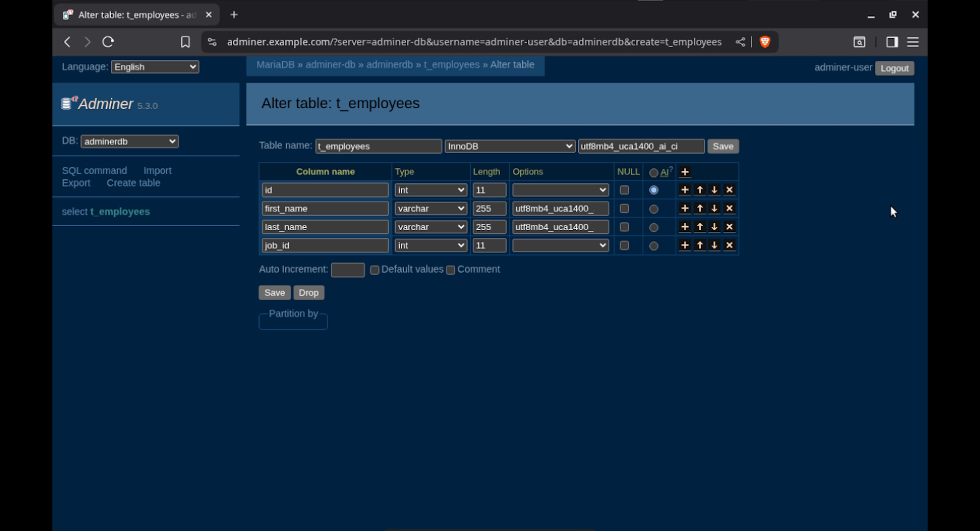Move the last_name column down
The image size is (980, 531).
(714, 227)
